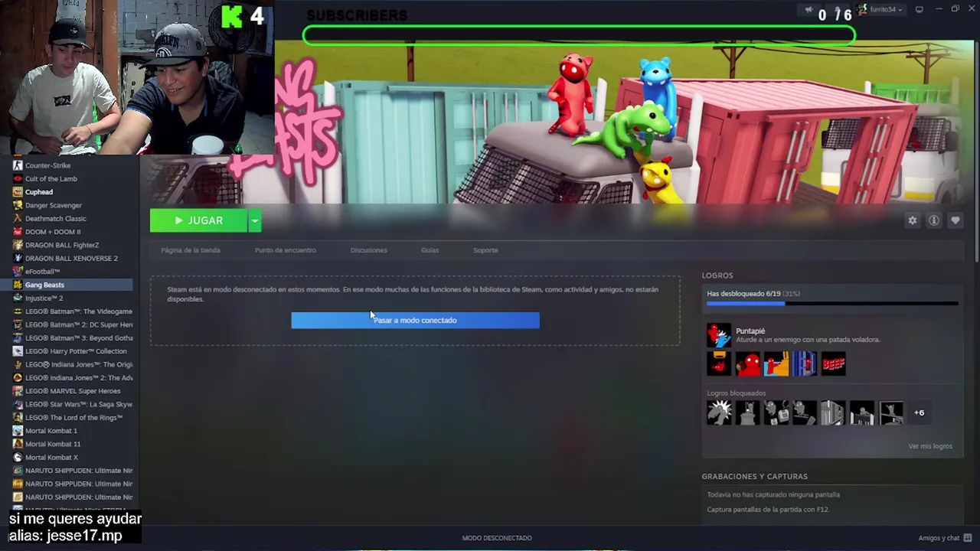Image resolution: width=980 pixels, height=551 pixels.
Task: Open the blue cage unlocked achievement icon
Action: tap(805, 364)
